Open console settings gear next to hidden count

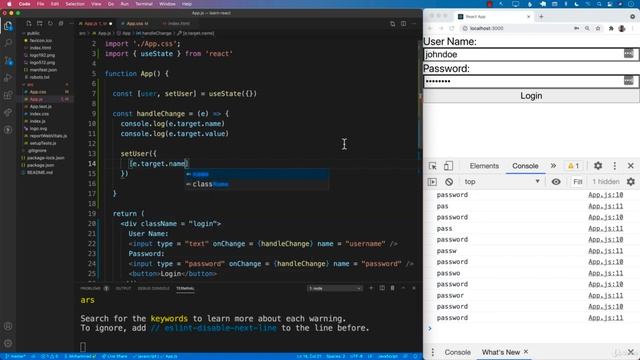coord(631,182)
